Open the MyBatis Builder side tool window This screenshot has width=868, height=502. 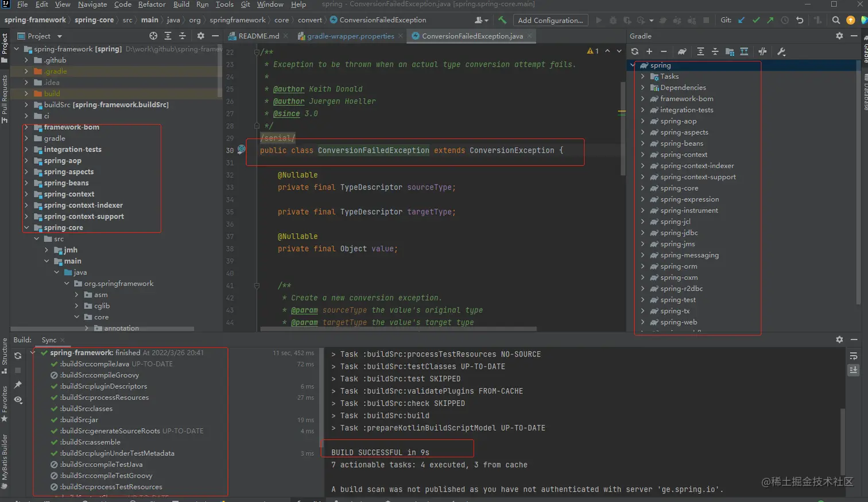pyautogui.click(x=5, y=461)
